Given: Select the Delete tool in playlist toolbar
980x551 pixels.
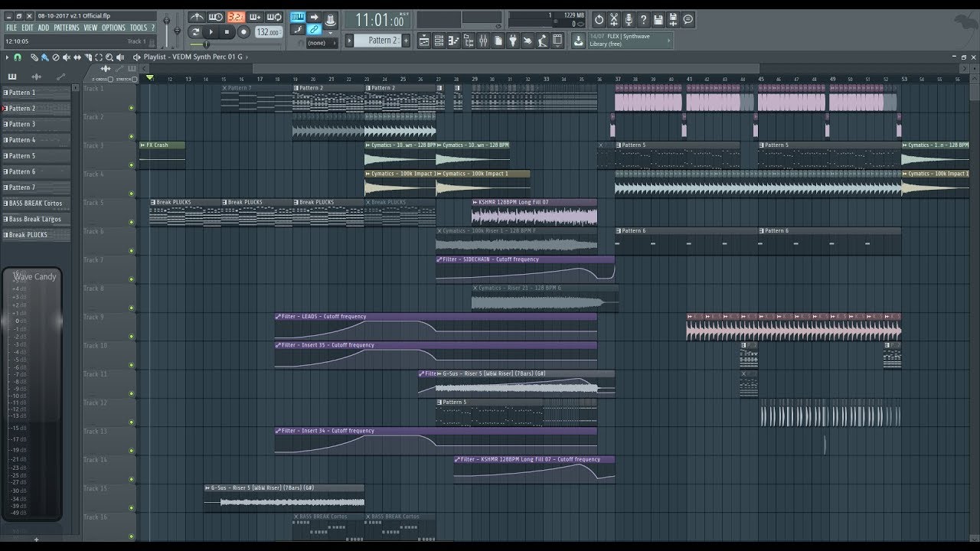Looking at the screenshot, I should (x=55, y=57).
